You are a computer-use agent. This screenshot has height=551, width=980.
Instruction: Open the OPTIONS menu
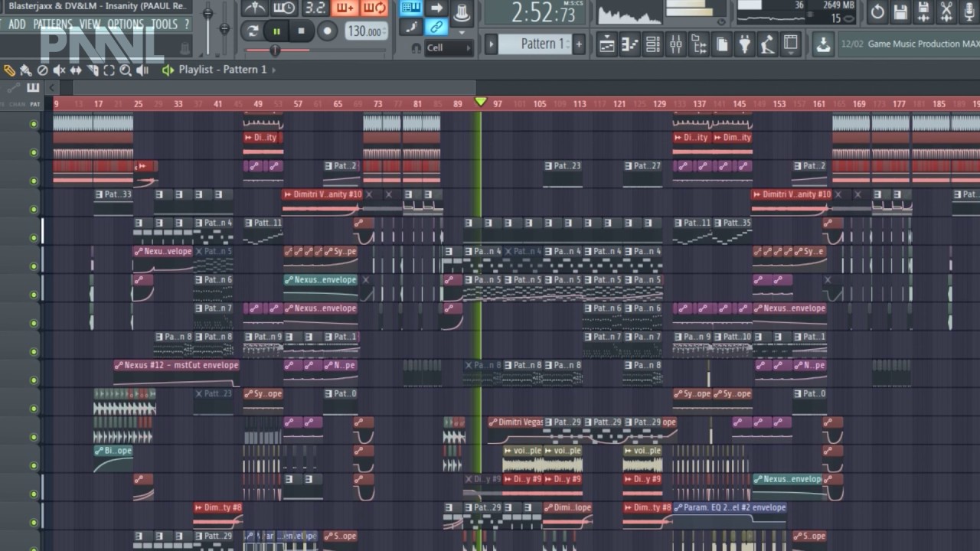click(126, 24)
